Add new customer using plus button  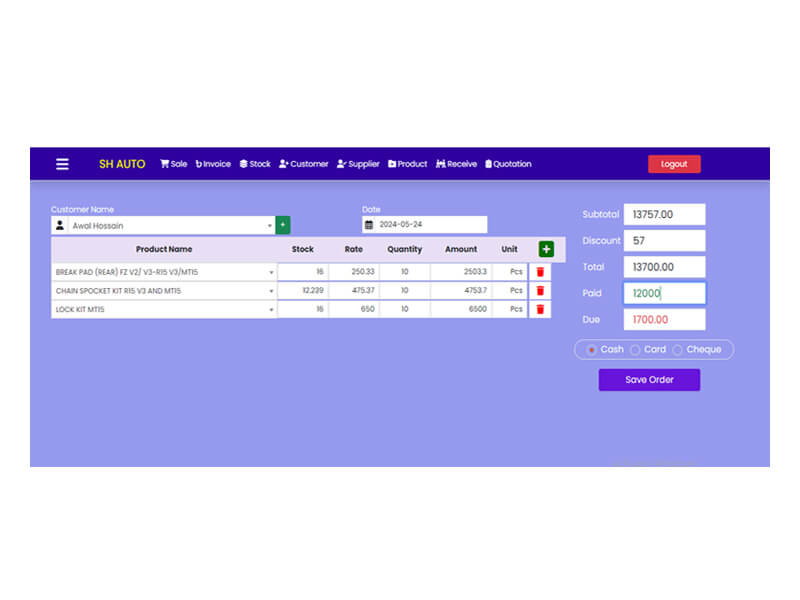(283, 226)
